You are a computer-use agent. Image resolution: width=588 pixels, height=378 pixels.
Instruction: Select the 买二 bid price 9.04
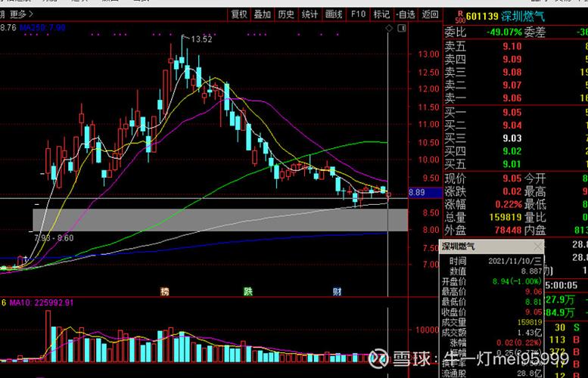pos(512,125)
